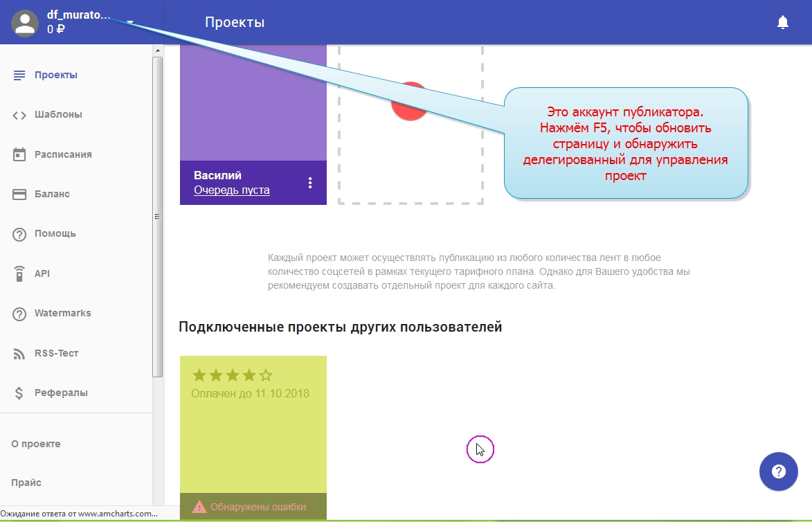The width and height of the screenshot is (812, 522).
Task: Click the Рефералы dollar sign icon
Action: tap(19, 393)
